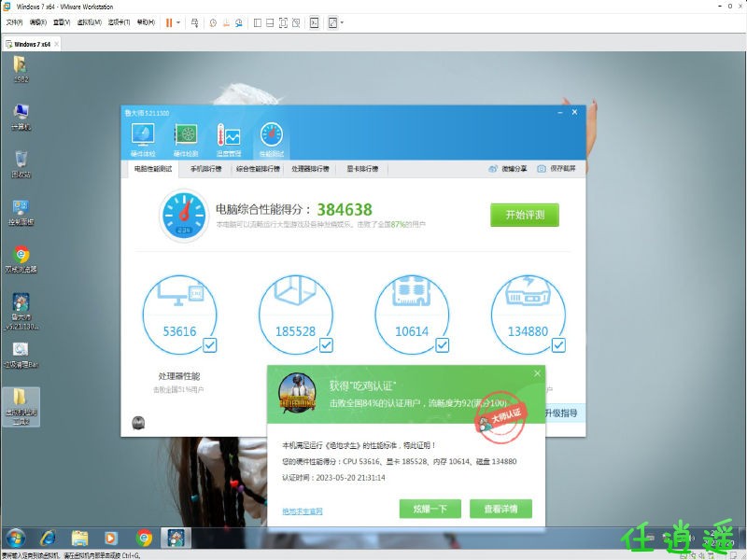Open Windows Media Player from the taskbar

pyautogui.click(x=110, y=539)
